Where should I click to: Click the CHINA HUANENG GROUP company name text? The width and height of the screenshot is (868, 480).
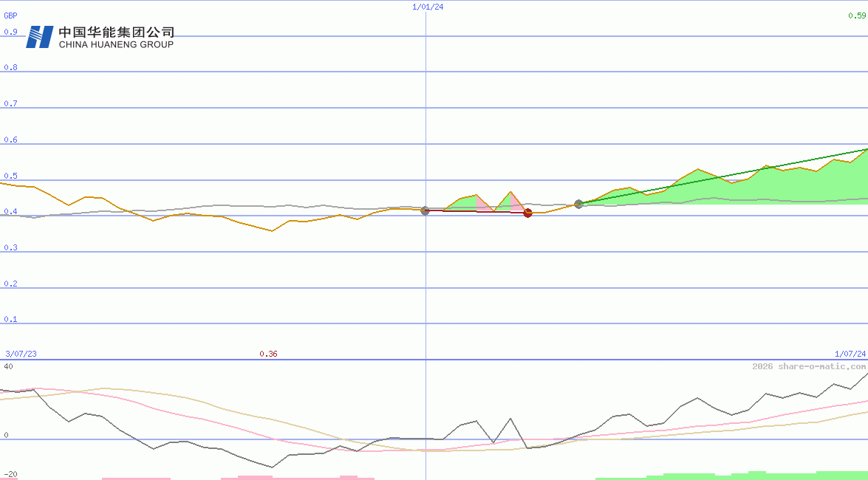116,44
